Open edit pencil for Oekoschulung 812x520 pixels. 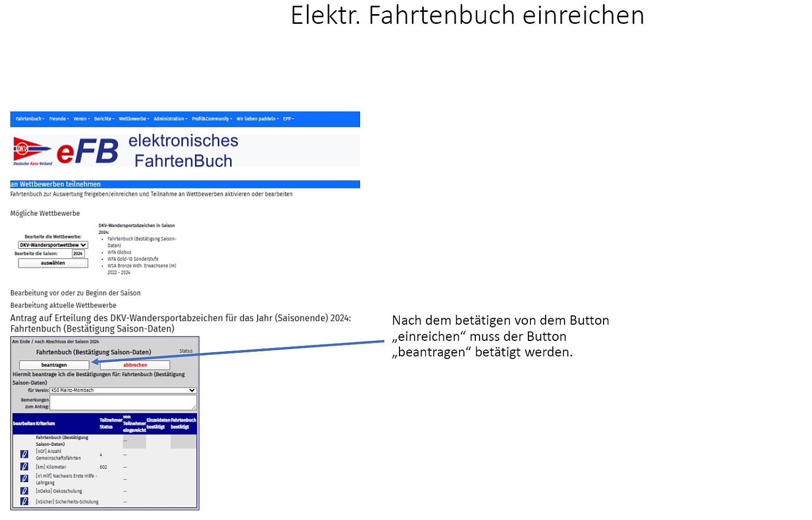tap(24, 491)
